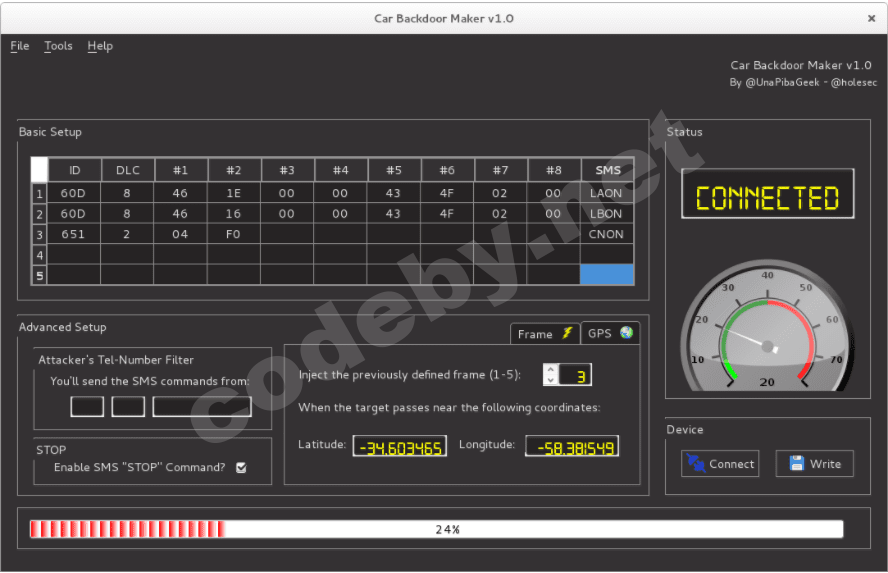Click the CNON SMS cell

pyautogui.click(x=607, y=234)
